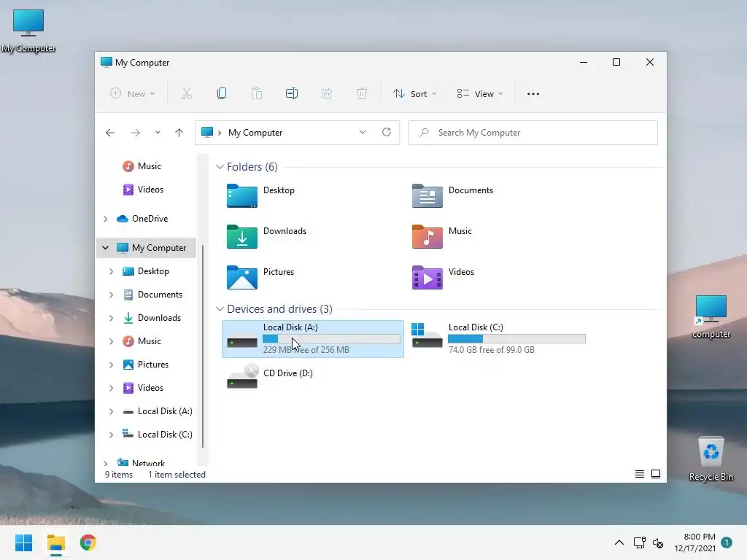This screenshot has height=560, width=747.
Task: Click the muted volume tray icon
Action: pyautogui.click(x=658, y=542)
